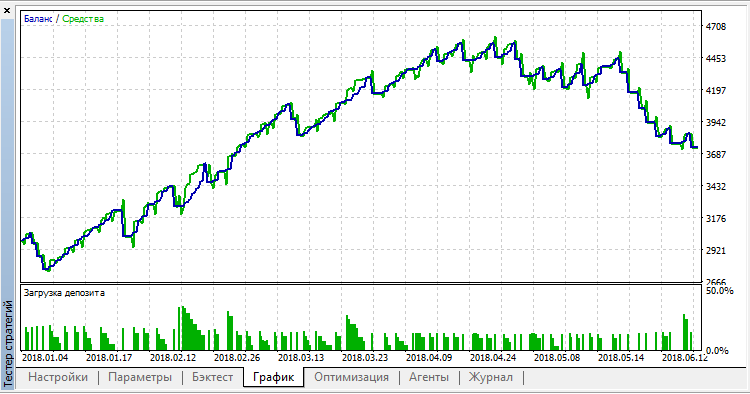
Task: Open the Агенты tab
Action: pyautogui.click(x=429, y=377)
